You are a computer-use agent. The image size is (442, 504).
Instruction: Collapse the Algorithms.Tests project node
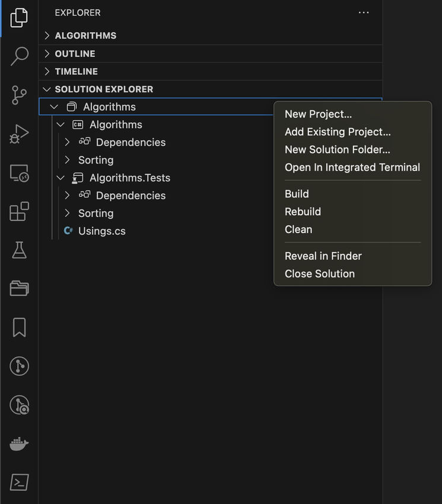tap(61, 178)
